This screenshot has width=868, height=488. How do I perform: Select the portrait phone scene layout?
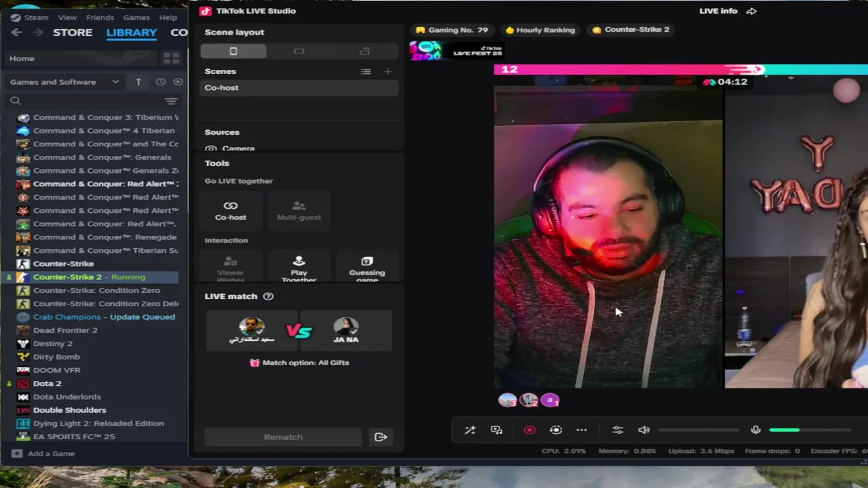[233, 52]
